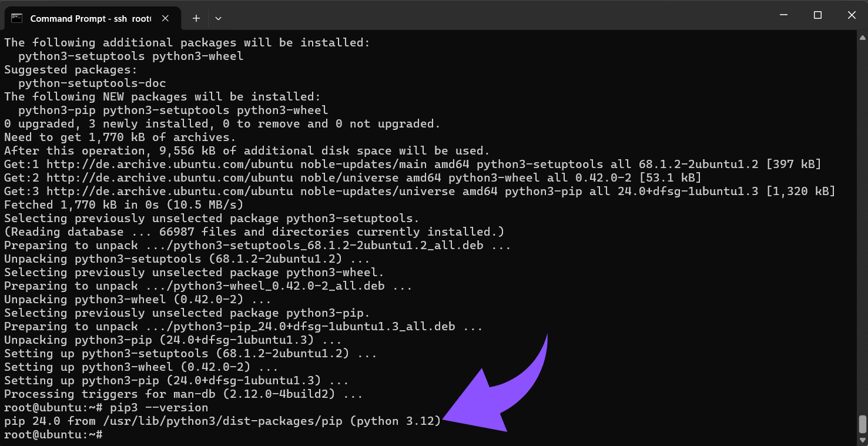868x446 pixels.
Task: Click the purple arrow annotation
Action: coord(505,388)
